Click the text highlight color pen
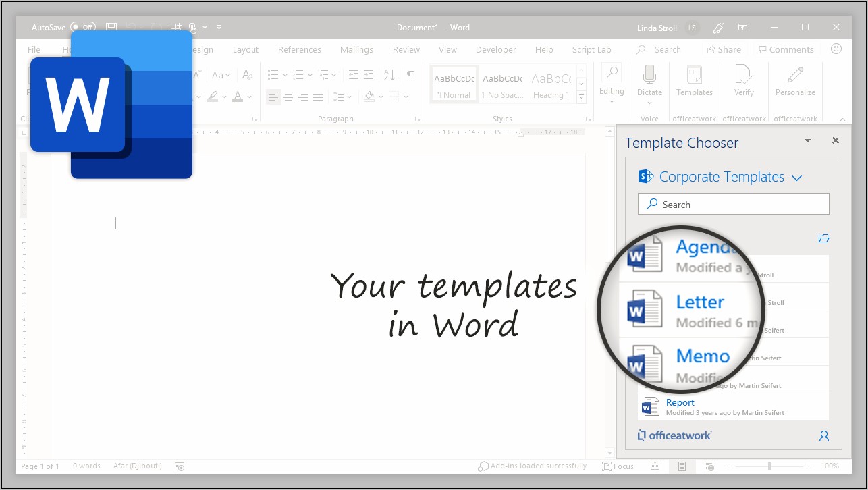The height and width of the screenshot is (490, 868). click(x=213, y=97)
